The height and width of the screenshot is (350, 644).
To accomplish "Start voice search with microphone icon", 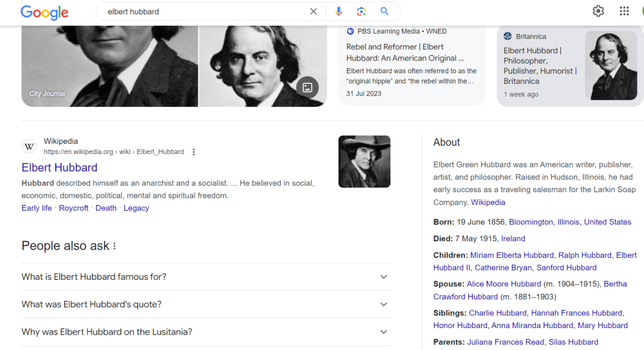I will (339, 12).
